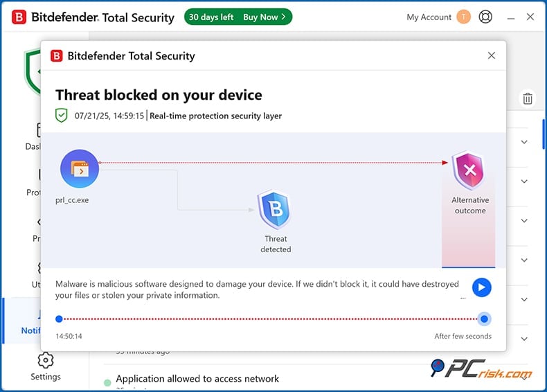Click the timeline start marker at 14:50:14
This screenshot has width=547, height=392.
coord(59,319)
